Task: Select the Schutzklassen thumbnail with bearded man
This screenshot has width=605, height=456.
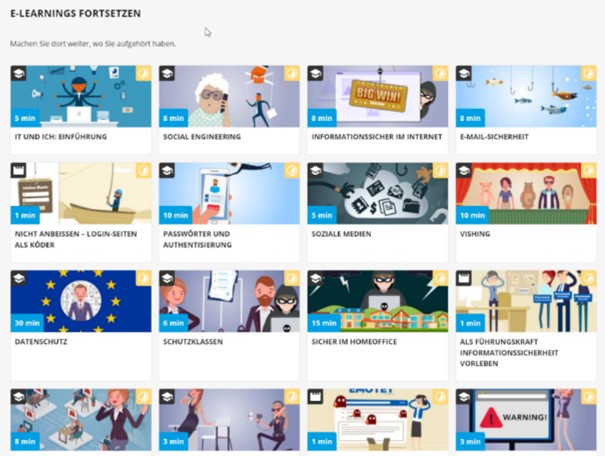Action: 229,301
